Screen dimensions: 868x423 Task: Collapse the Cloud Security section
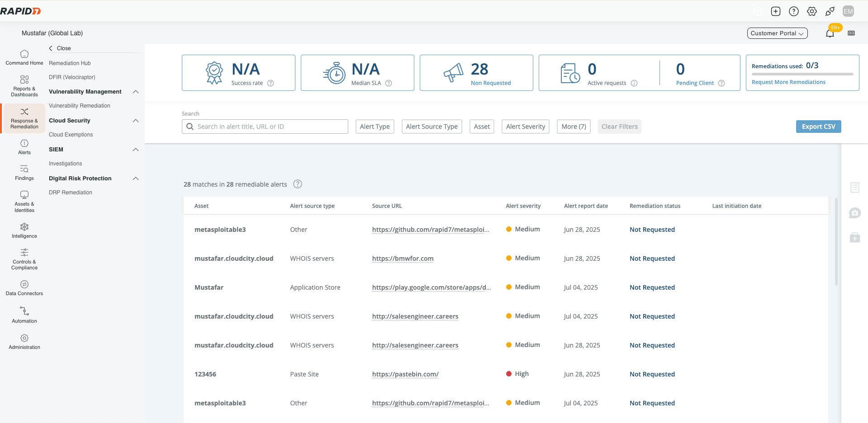tap(135, 121)
